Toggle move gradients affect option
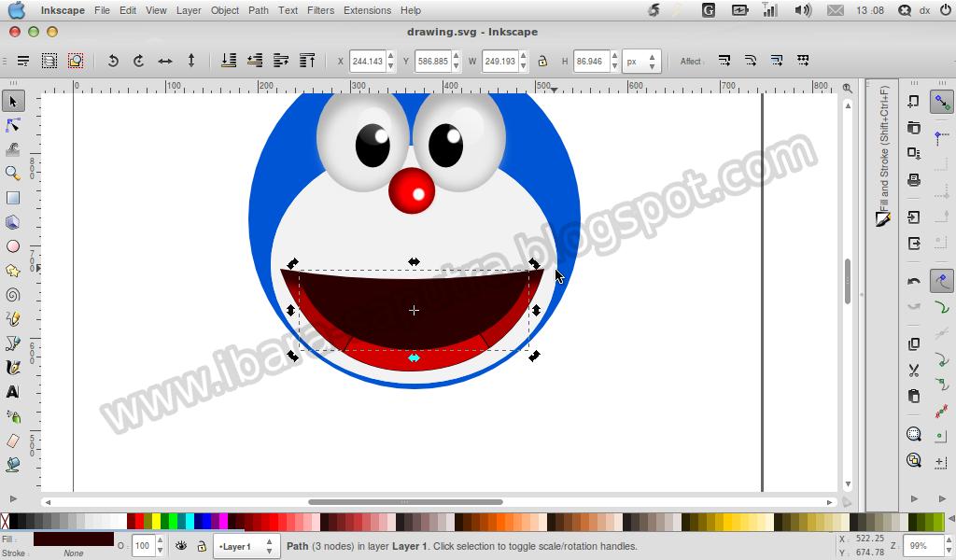 (777, 61)
